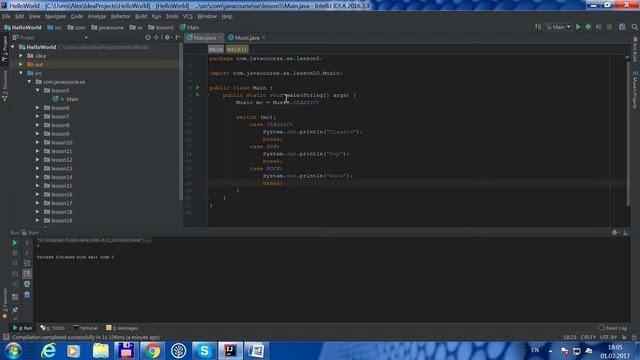640x360 pixels.
Task: Open the Maven Projects side stripe
Action: (x=635, y=90)
